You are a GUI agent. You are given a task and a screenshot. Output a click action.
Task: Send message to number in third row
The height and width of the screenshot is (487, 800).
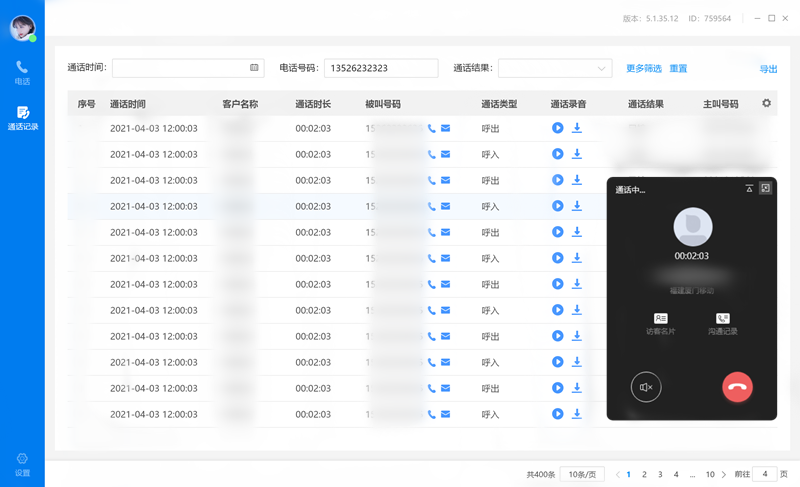(x=446, y=180)
